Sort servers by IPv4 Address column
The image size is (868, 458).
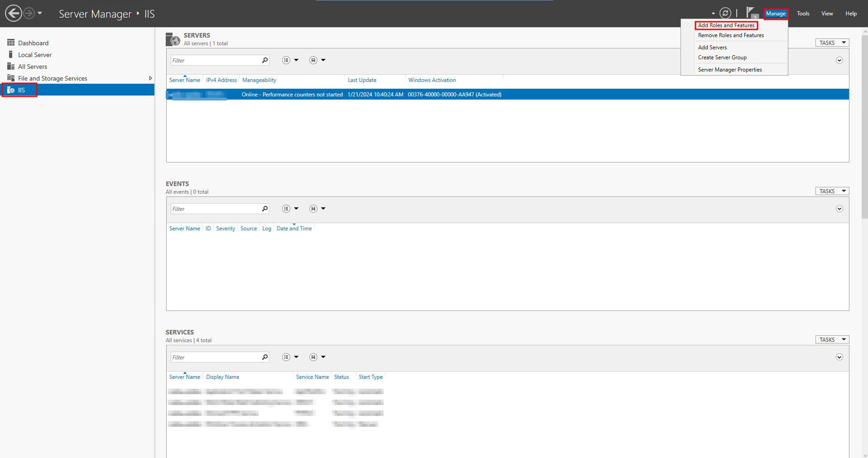(x=221, y=80)
